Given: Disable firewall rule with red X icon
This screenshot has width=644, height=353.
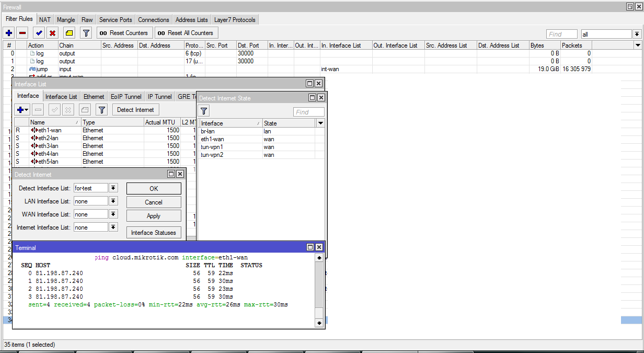Looking at the screenshot, I should (x=53, y=33).
